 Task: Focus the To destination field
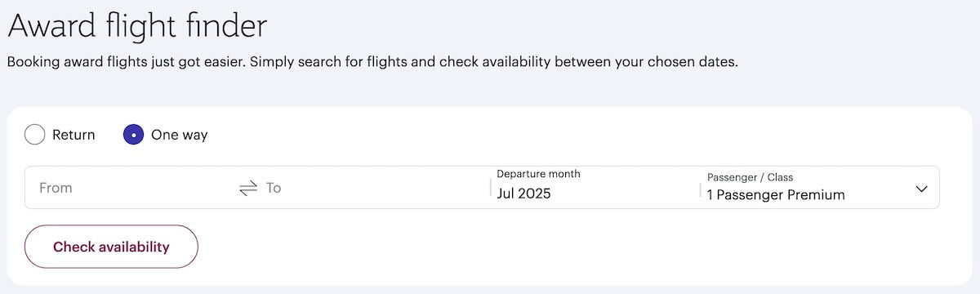374,188
